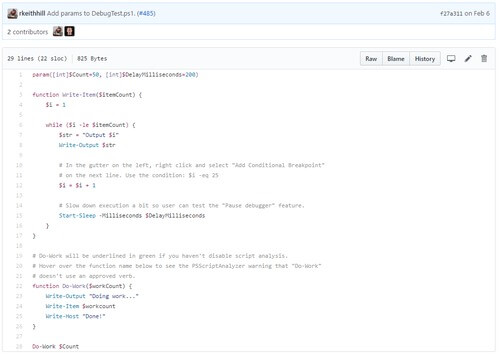Click '29 lines (22 sloc)' file info
Image resolution: width=500 pixels, height=360 pixels.
(37, 59)
